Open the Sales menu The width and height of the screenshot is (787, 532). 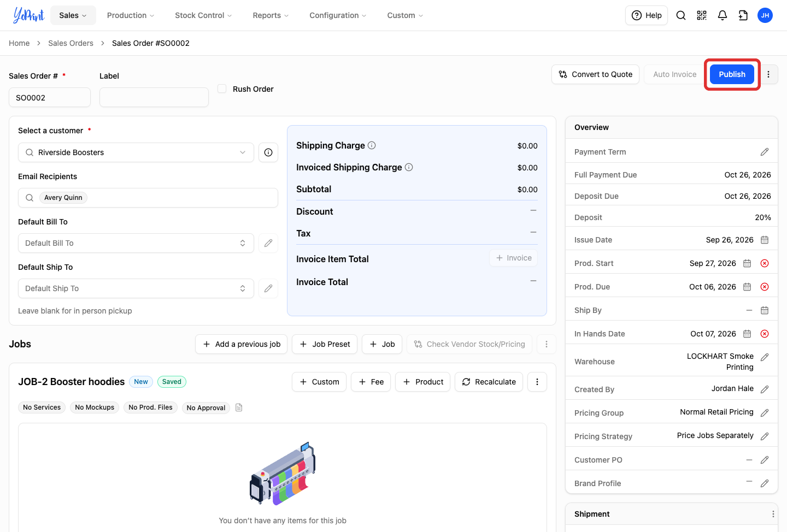73,15
